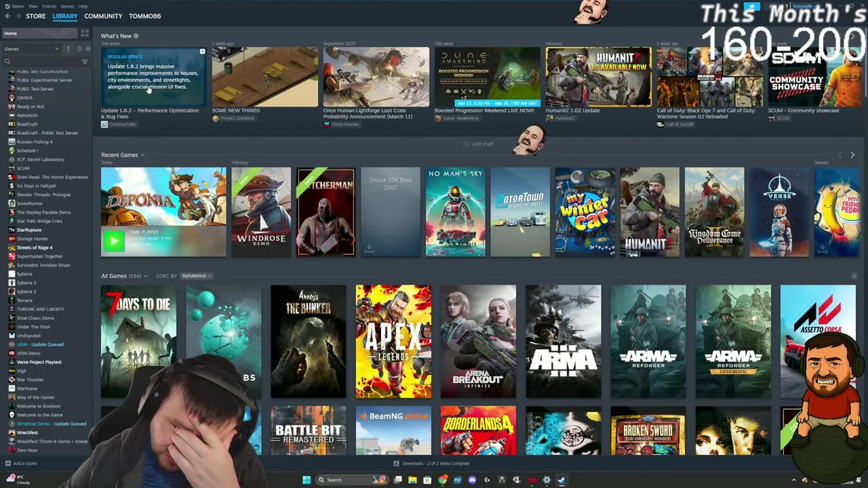868x488 pixels.
Task: Toggle ready-to-play filter icon
Action: pos(87,49)
